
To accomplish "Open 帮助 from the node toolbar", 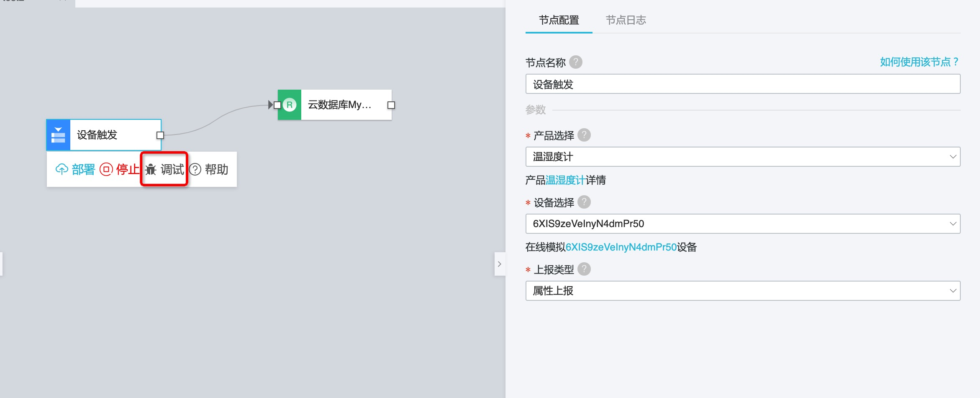I will (x=209, y=169).
